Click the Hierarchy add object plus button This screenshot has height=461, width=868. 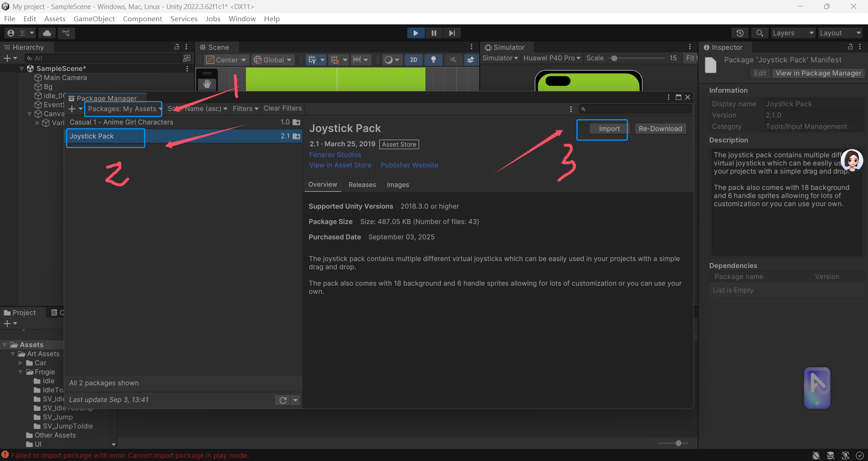10,58
